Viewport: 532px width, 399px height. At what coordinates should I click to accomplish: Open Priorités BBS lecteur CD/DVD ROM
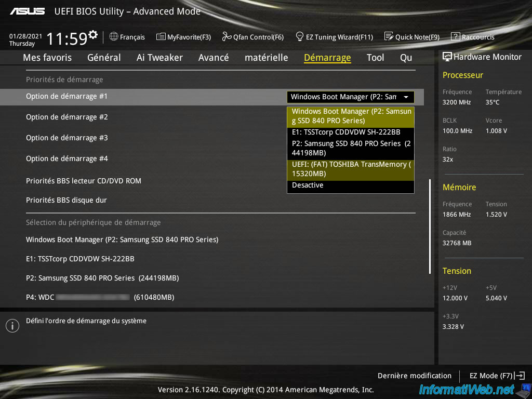coord(84,181)
